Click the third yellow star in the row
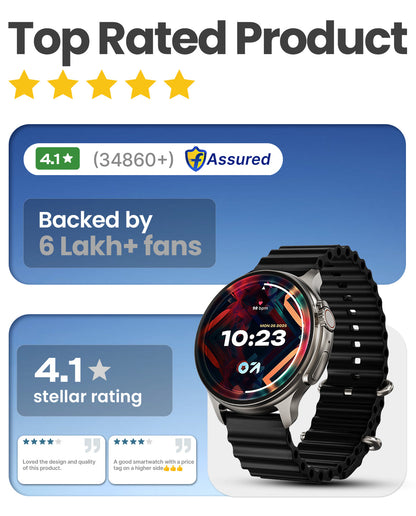The image size is (416, 516). pyautogui.click(x=102, y=85)
